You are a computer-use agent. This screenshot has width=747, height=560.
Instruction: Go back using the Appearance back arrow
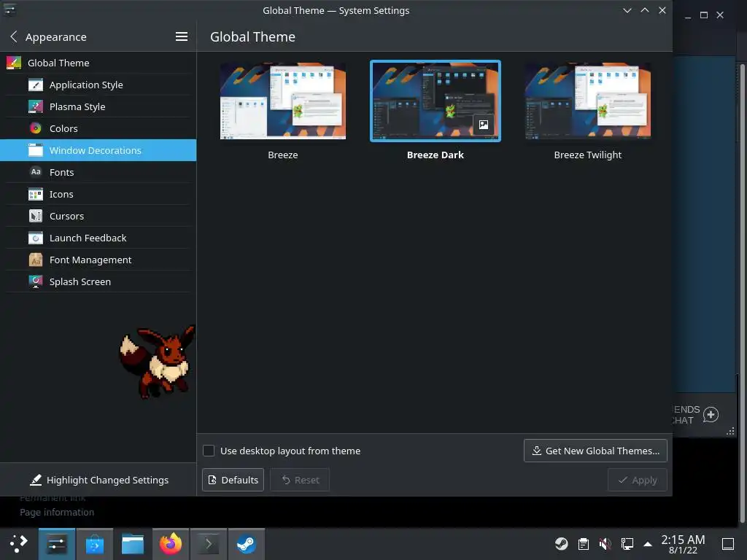click(x=14, y=36)
